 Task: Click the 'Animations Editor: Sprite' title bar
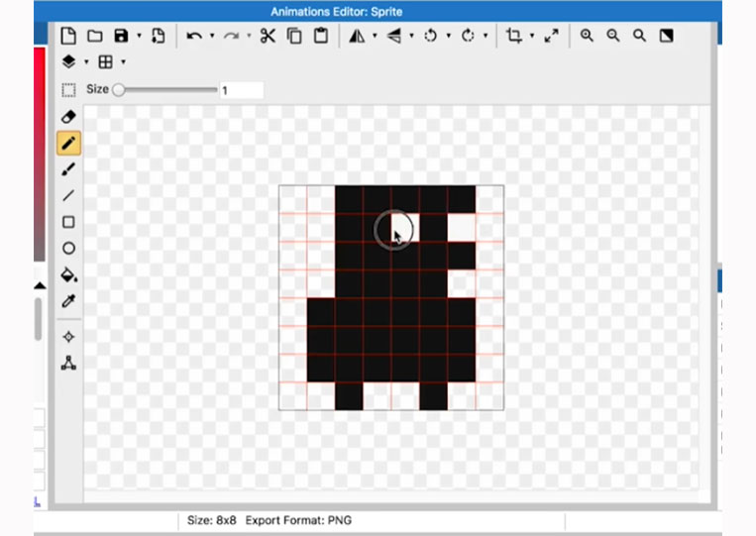tap(337, 12)
